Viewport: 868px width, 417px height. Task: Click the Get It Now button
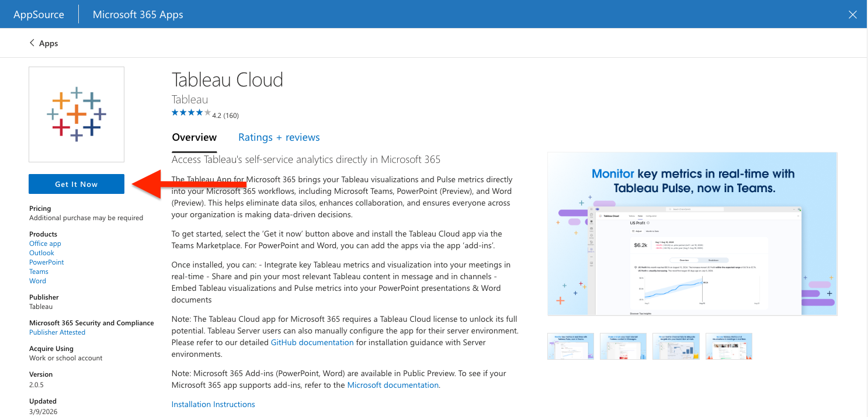click(76, 183)
